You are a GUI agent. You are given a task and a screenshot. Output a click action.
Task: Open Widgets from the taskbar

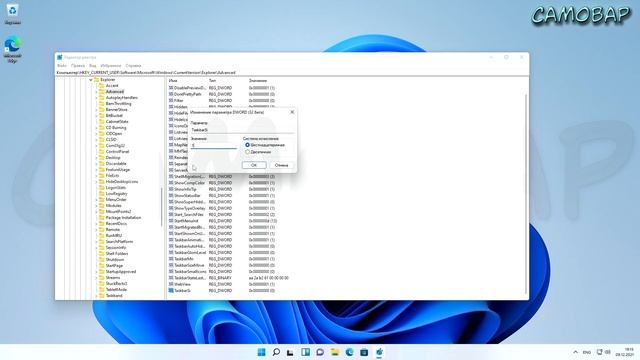pos(305,352)
